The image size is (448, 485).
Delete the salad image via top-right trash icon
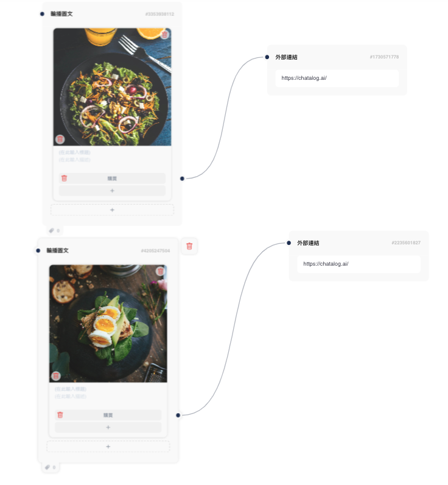click(x=165, y=34)
